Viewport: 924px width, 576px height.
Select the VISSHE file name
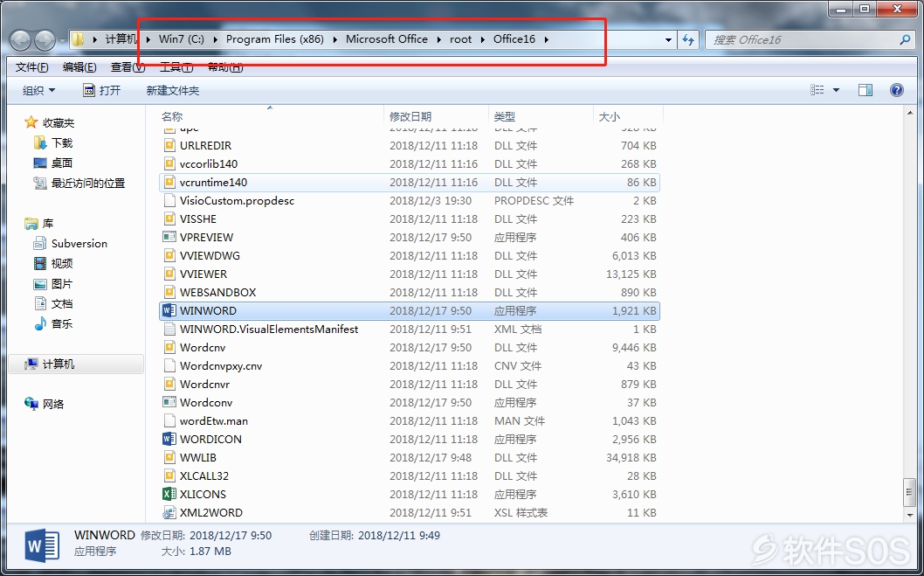[198, 219]
